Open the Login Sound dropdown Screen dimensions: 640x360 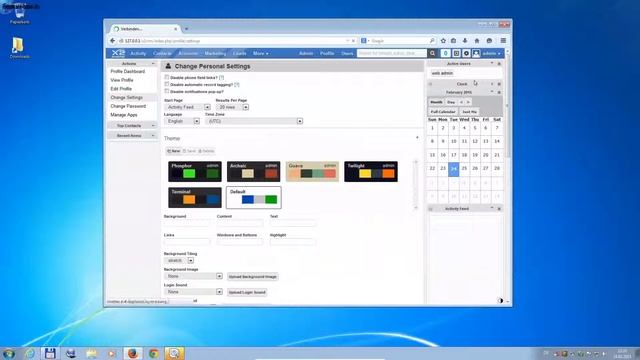click(x=193, y=292)
